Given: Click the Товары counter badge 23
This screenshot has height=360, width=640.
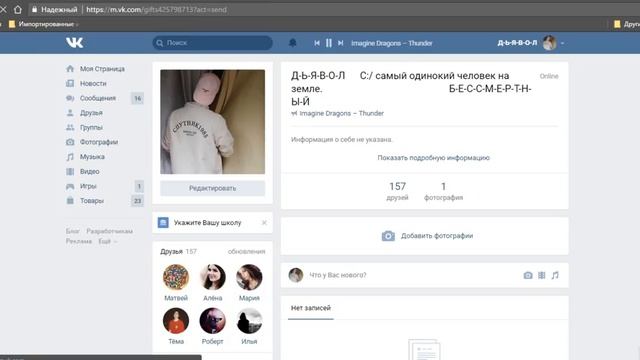Looking at the screenshot, I should tap(138, 201).
